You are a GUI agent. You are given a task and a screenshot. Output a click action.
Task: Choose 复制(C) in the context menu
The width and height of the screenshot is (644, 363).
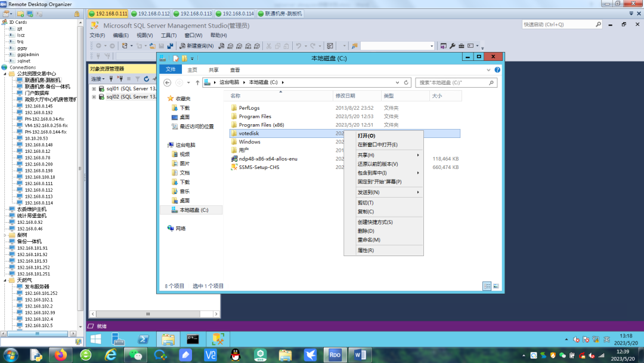coord(383,211)
